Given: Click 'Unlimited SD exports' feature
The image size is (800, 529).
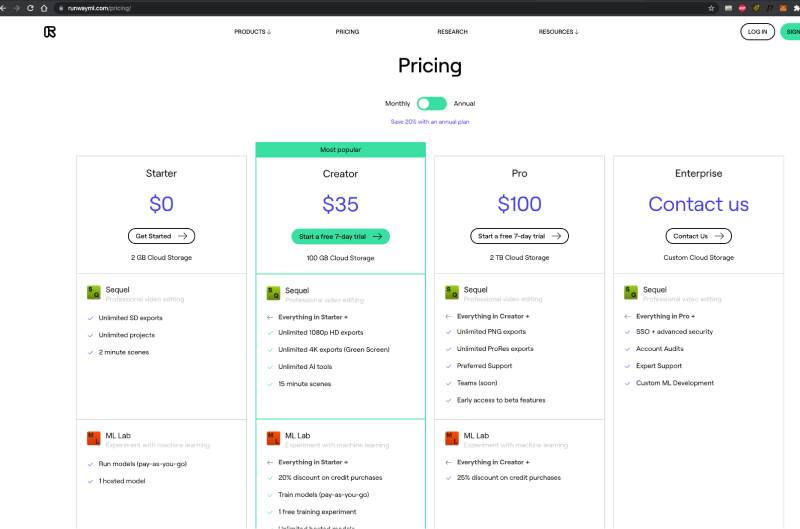Looking at the screenshot, I should point(131,318).
